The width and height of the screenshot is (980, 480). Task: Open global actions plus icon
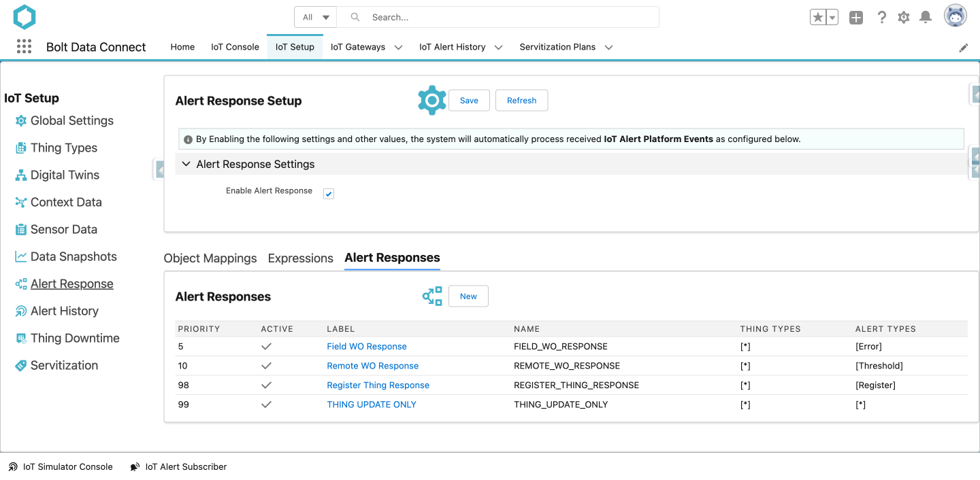[x=856, y=18]
